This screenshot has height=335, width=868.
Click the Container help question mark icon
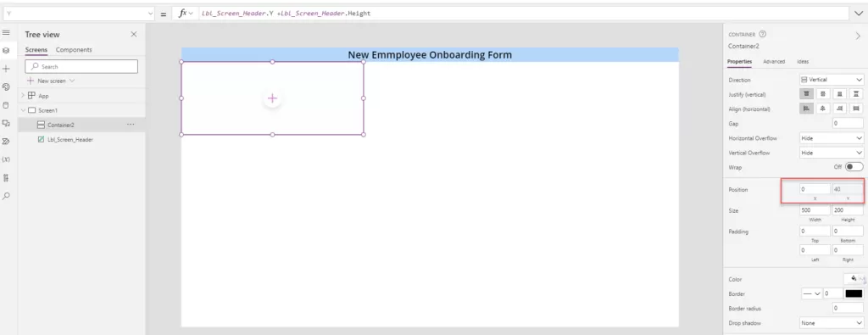point(763,34)
